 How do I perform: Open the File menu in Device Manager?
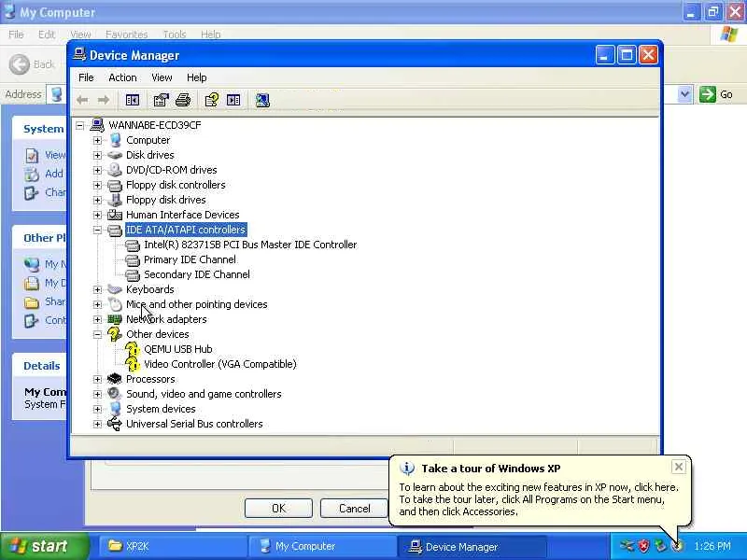click(x=86, y=77)
